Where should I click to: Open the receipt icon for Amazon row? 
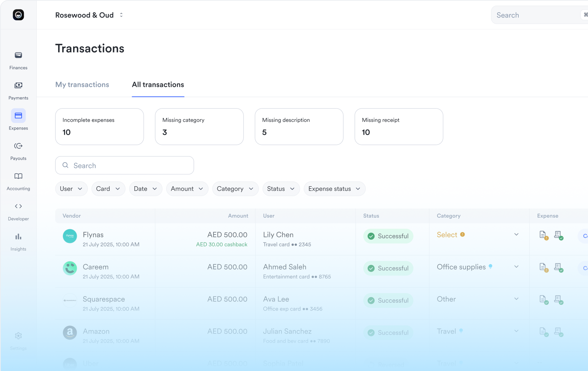[558, 332]
